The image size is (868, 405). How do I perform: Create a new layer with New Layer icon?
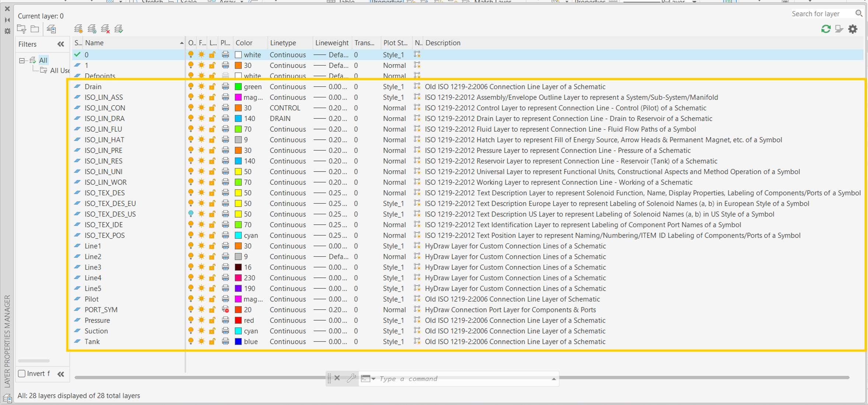pyautogui.click(x=78, y=29)
